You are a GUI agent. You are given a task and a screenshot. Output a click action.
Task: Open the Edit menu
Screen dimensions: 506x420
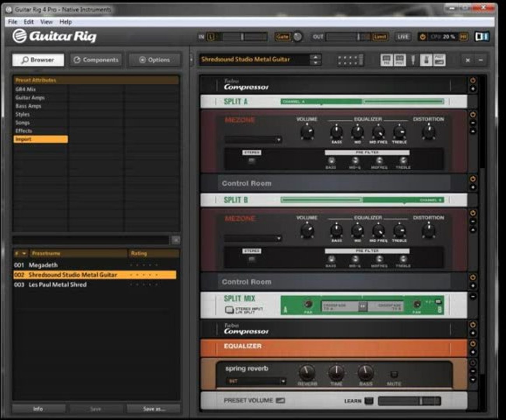point(28,22)
